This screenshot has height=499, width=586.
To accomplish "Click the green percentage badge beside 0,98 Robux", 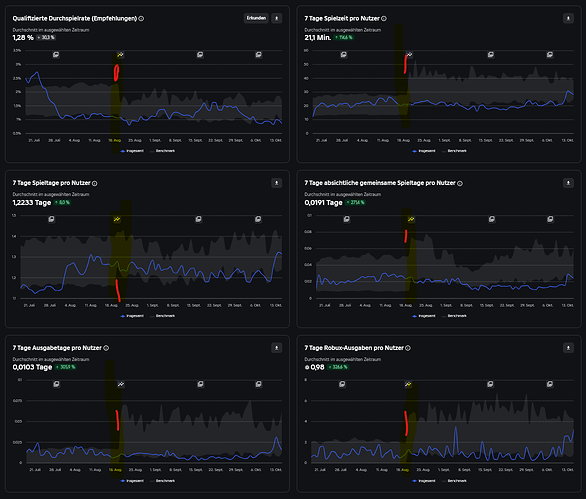I will pos(338,367).
